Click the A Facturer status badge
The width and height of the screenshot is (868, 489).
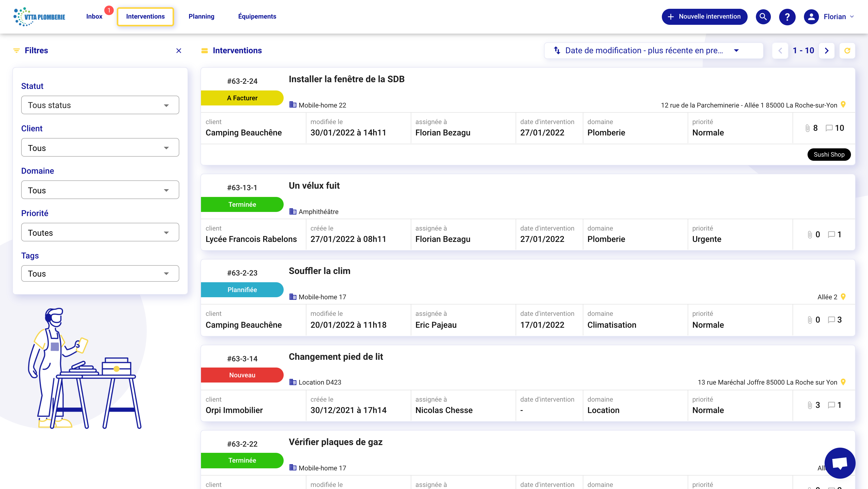(242, 98)
